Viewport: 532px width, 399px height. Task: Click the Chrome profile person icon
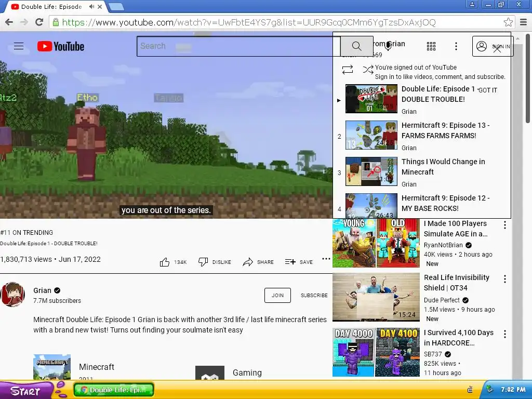pos(472,4)
